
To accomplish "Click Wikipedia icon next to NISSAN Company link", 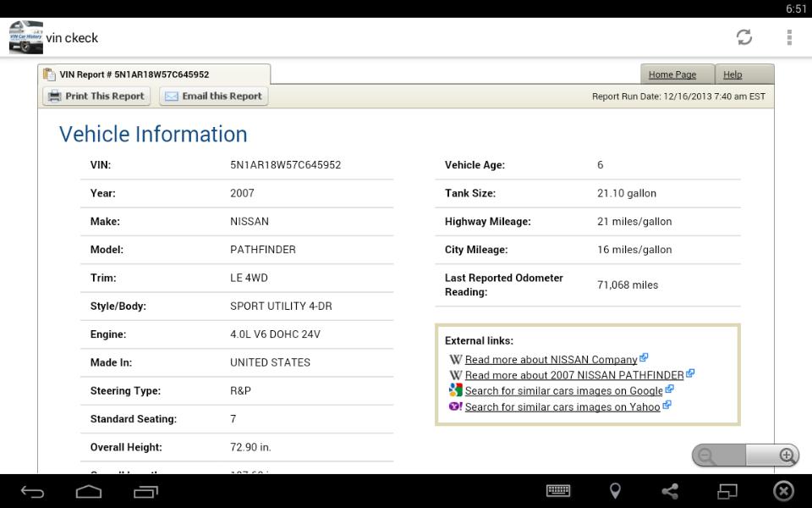I will (x=455, y=359).
